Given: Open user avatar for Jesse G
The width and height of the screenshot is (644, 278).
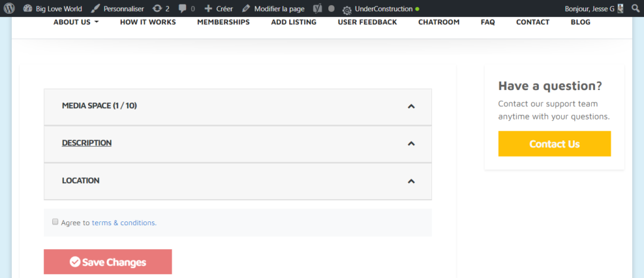Looking at the screenshot, I should pyautogui.click(x=621, y=9).
